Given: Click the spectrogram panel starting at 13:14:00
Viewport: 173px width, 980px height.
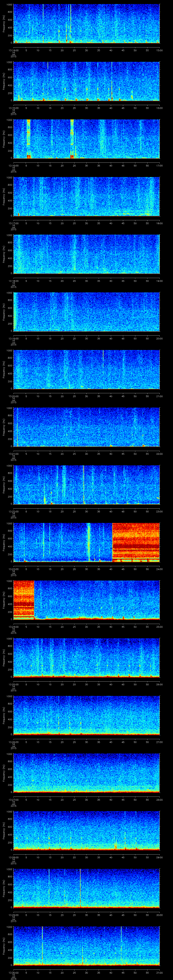Looking at the screenshot, I should point(87,24).
